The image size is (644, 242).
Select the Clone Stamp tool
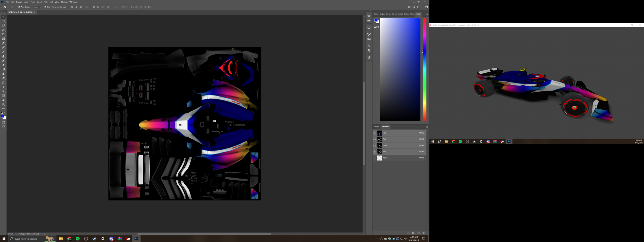pos(3,56)
